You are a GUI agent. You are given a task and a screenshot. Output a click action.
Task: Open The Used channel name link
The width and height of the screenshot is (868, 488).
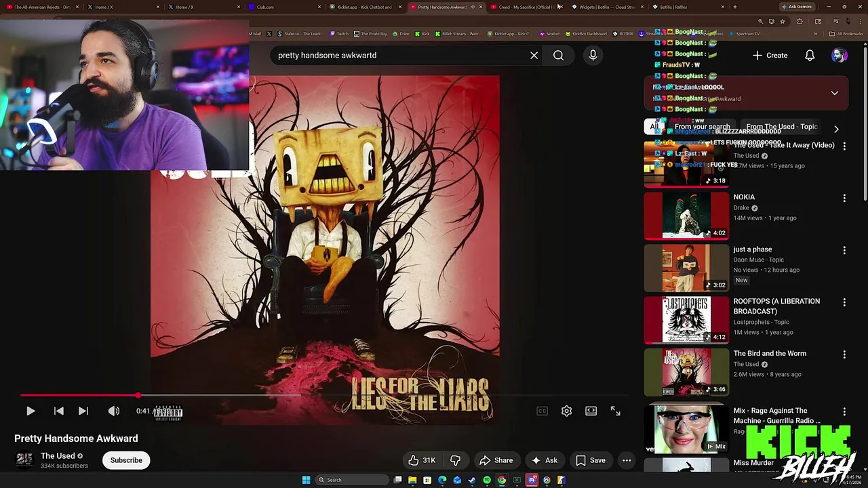58,456
